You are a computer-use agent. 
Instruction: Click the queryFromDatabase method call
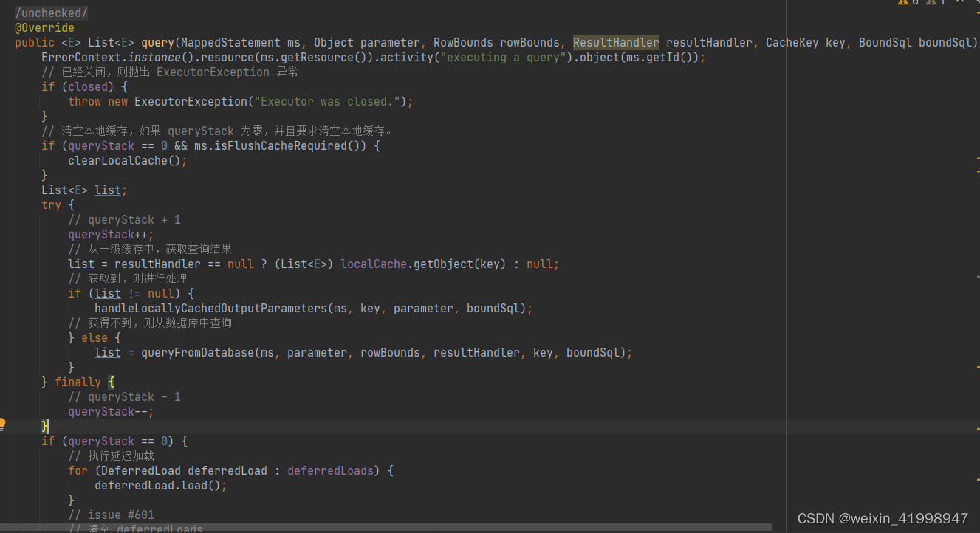click(197, 353)
